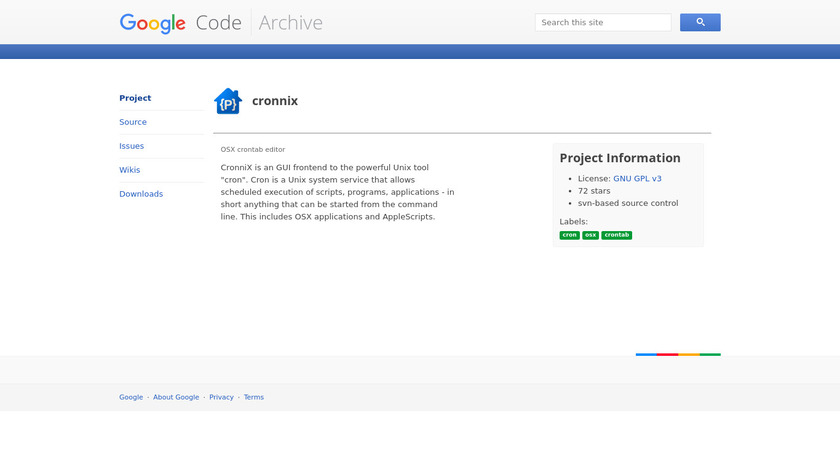
Task: Select the green crontab label tag
Action: point(617,235)
